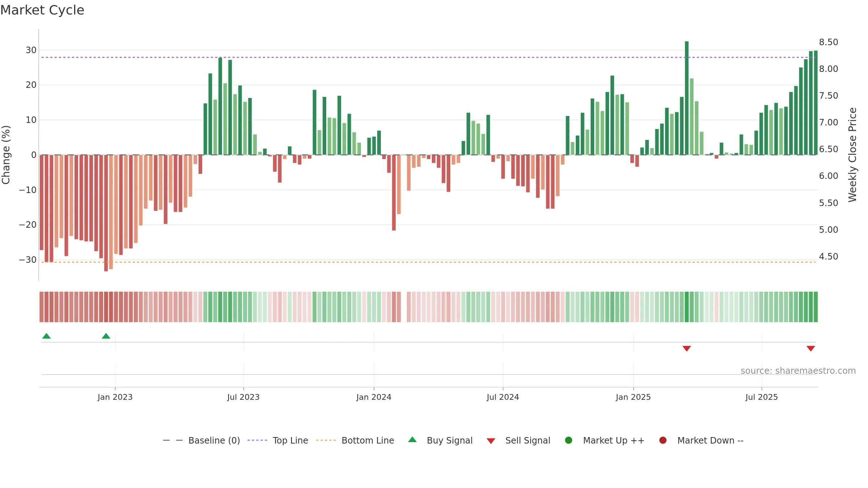Click the Weekly Close Price axis title
Viewport: 868px width, 488px height.
[x=852, y=155]
